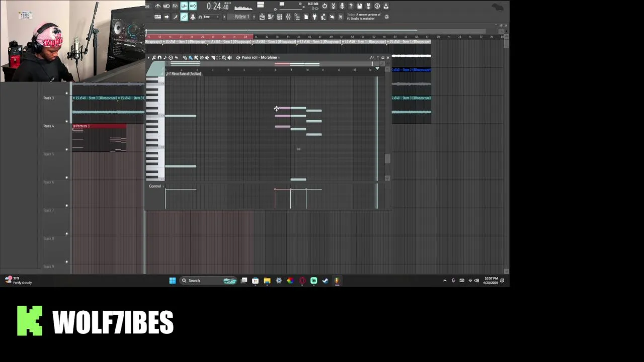The height and width of the screenshot is (362, 644).
Task: Open Piano roll tools wrench menu
Action: (154, 57)
